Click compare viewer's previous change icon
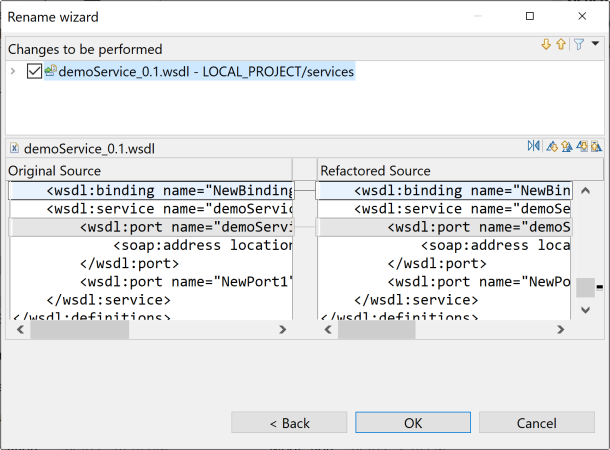The width and height of the screenshot is (610, 450). [597, 147]
